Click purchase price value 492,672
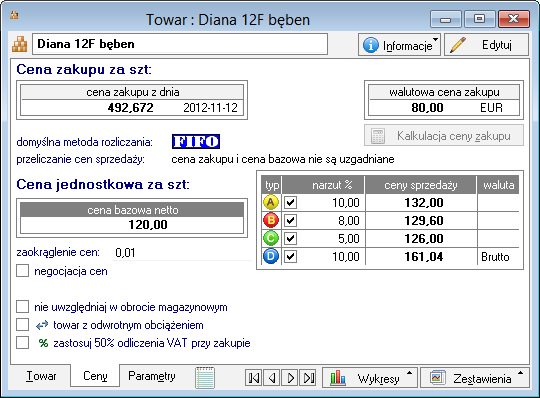This screenshot has width=540, height=398. click(131, 108)
